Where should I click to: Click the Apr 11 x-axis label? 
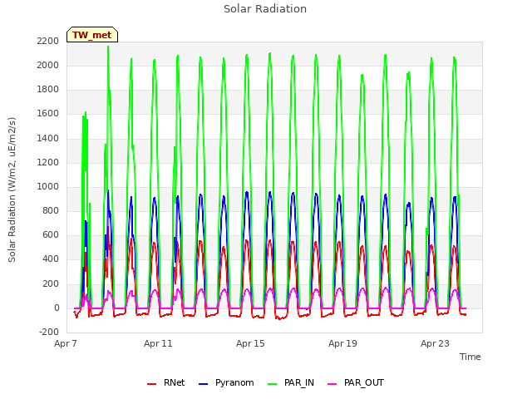coord(158,343)
